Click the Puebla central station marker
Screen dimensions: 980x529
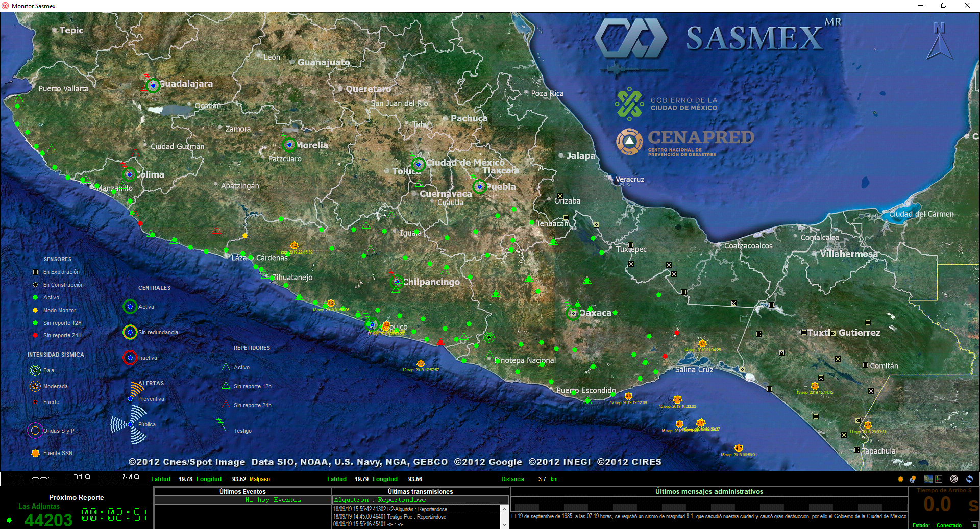[480, 187]
